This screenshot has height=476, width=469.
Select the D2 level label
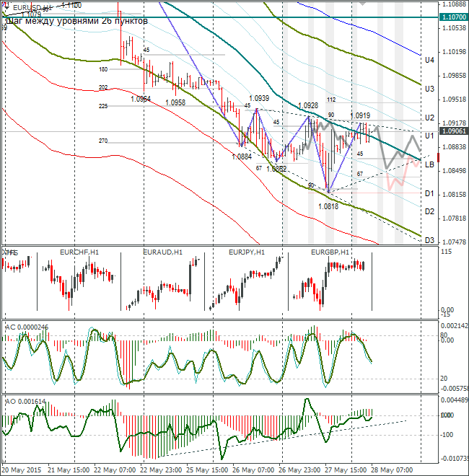point(429,211)
